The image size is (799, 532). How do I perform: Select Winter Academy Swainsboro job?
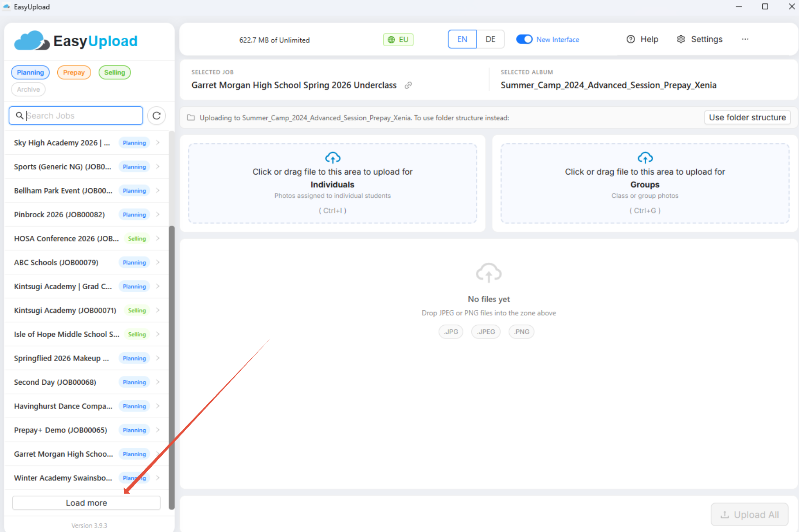pos(86,478)
